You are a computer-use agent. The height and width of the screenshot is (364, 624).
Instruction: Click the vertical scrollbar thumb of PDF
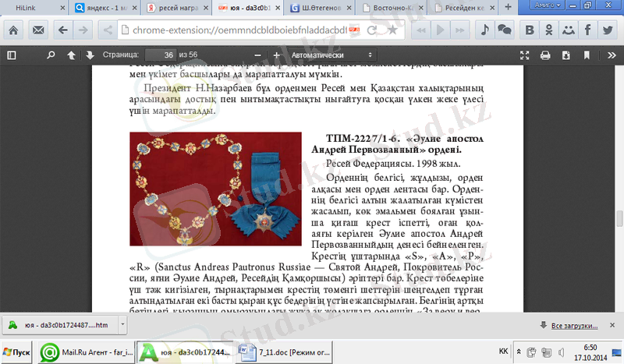click(x=619, y=218)
